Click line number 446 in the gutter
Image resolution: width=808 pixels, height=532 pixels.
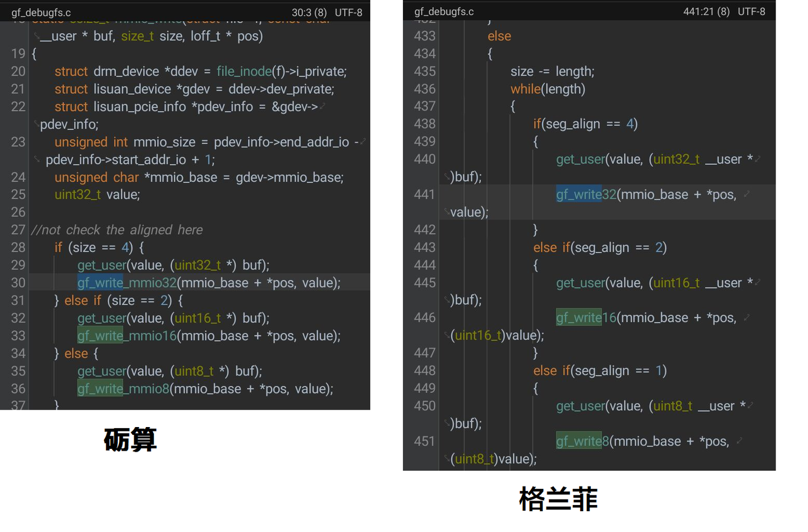(x=425, y=318)
